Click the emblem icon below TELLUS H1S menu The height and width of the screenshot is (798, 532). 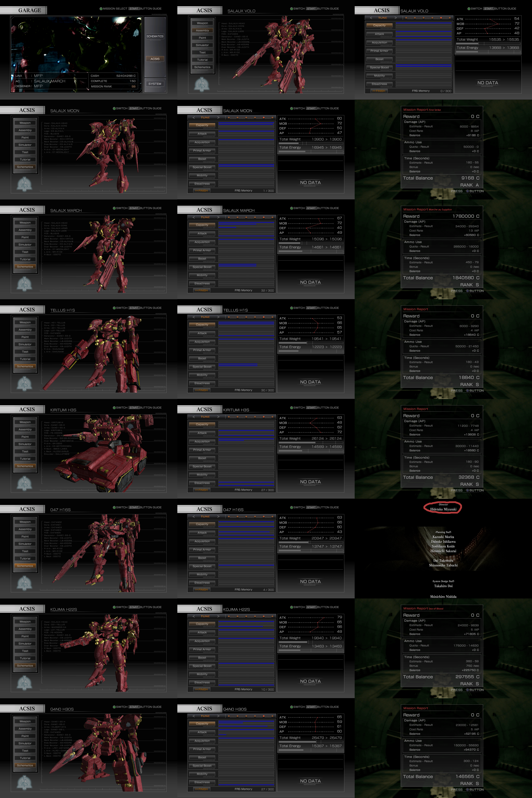pos(24,383)
